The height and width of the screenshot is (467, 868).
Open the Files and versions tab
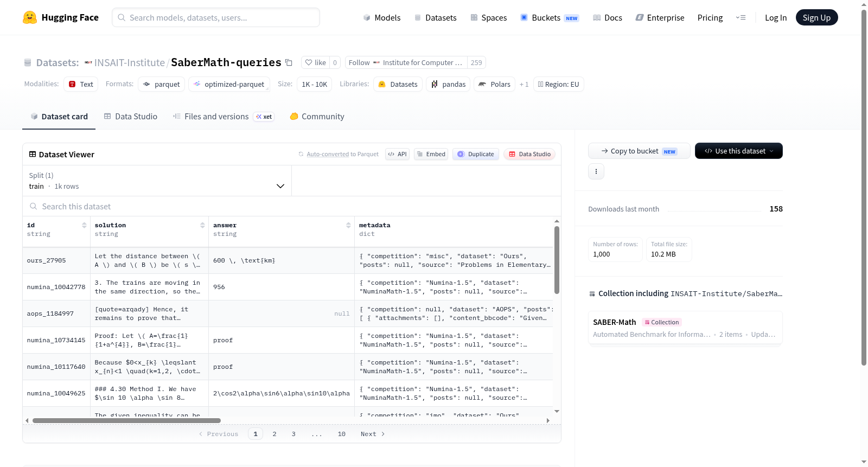[224, 116]
